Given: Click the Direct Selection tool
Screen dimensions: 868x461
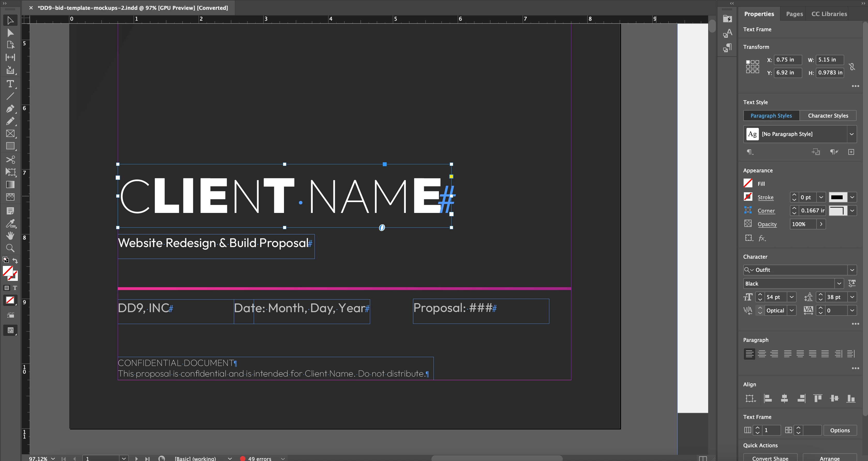Looking at the screenshot, I should coord(10,33).
